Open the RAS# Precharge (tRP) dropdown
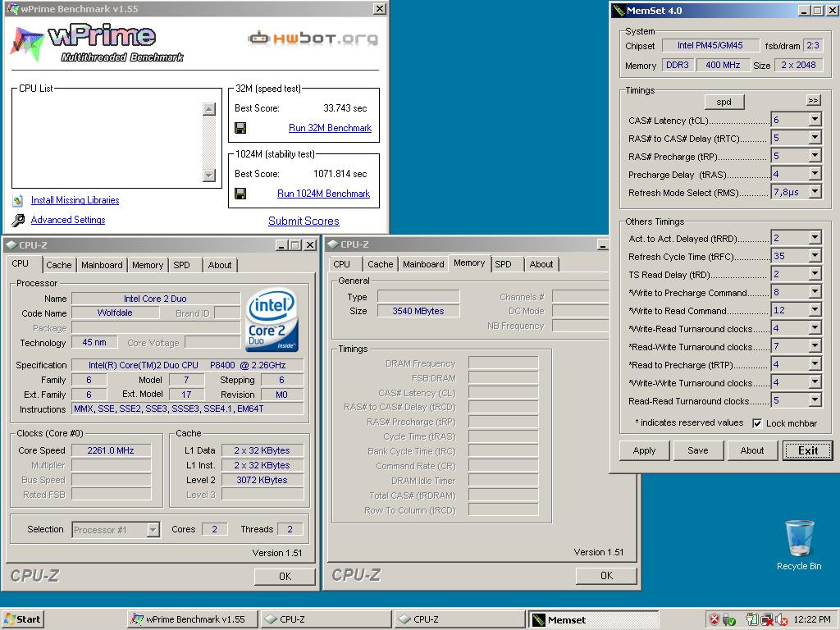 tap(815, 156)
